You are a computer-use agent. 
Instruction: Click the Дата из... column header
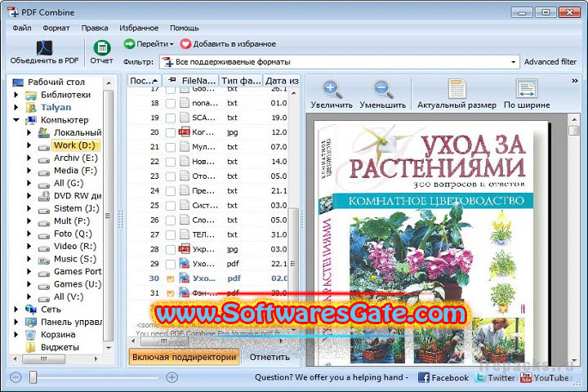[x=282, y=81]
